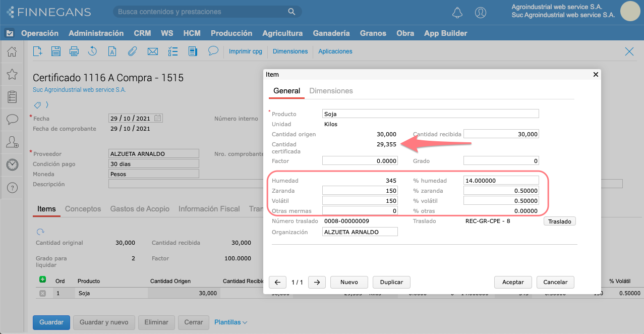Switch to the Dimensiones tab in dialog

pyautogui.click(x=331, y=91)
